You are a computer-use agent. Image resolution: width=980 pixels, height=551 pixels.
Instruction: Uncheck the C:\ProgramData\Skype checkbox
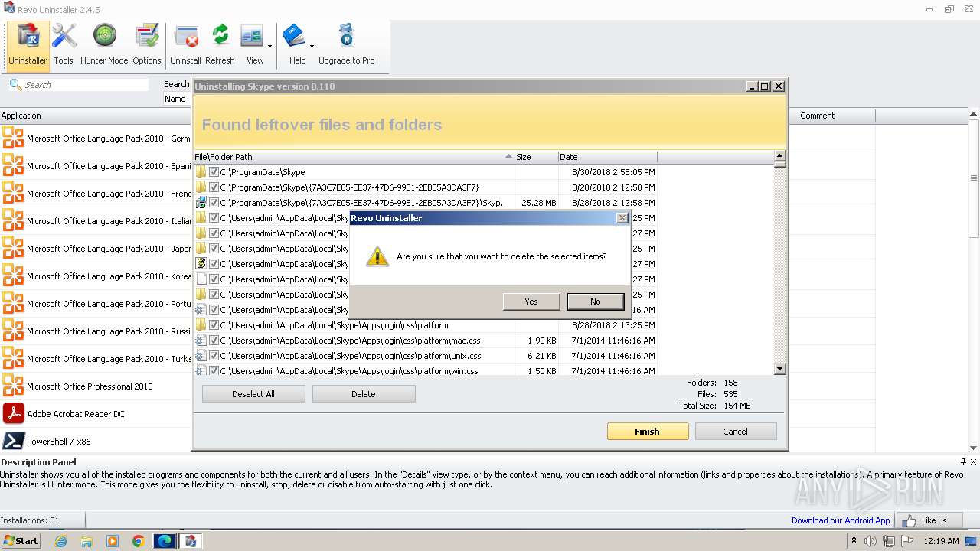click(x=214, y=172)
